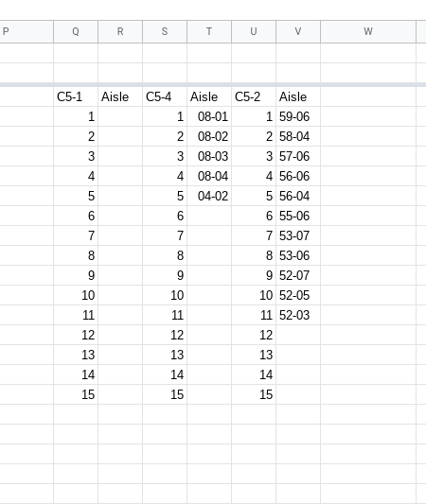426x504 pixels.
Task: Click the C5-4 header cell
Action: tap(165, 96)
